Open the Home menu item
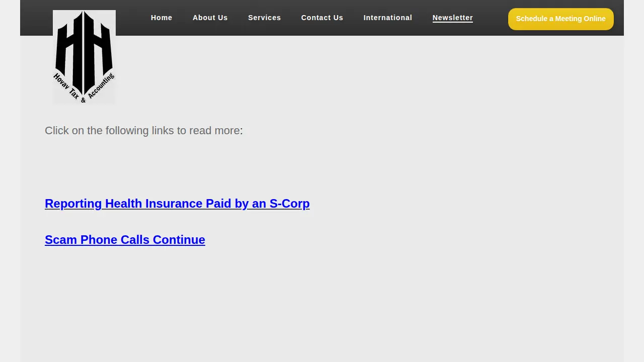The image size is (644, 362). [x=162, y=18]
